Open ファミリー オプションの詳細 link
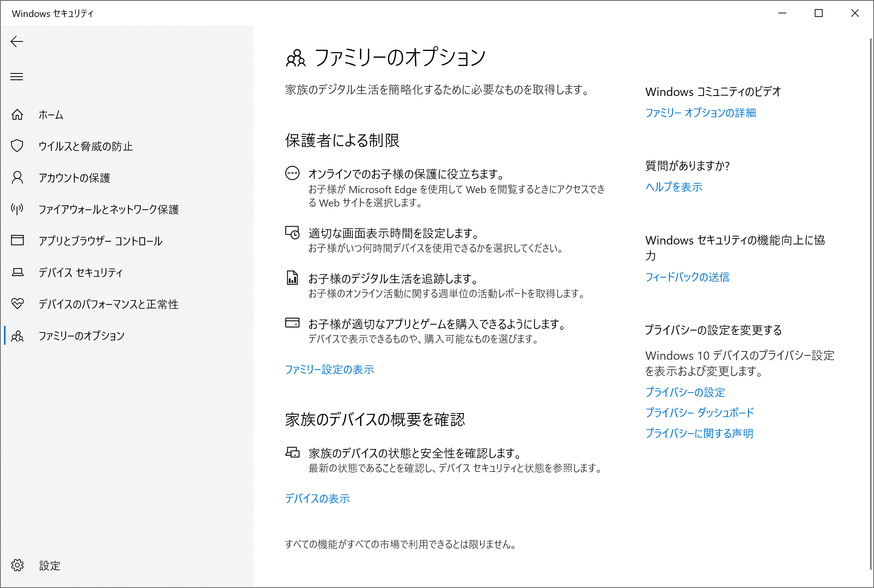 point(700,113)
